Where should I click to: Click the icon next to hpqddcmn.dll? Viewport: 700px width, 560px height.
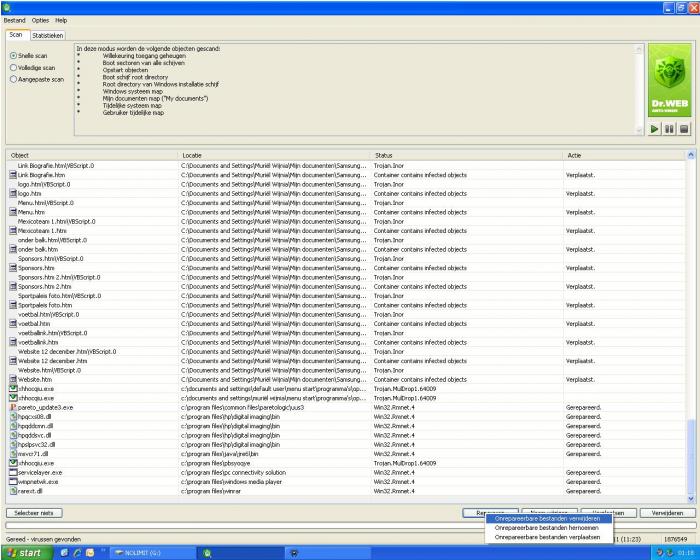pyautogui.click(x=13, y=426)
